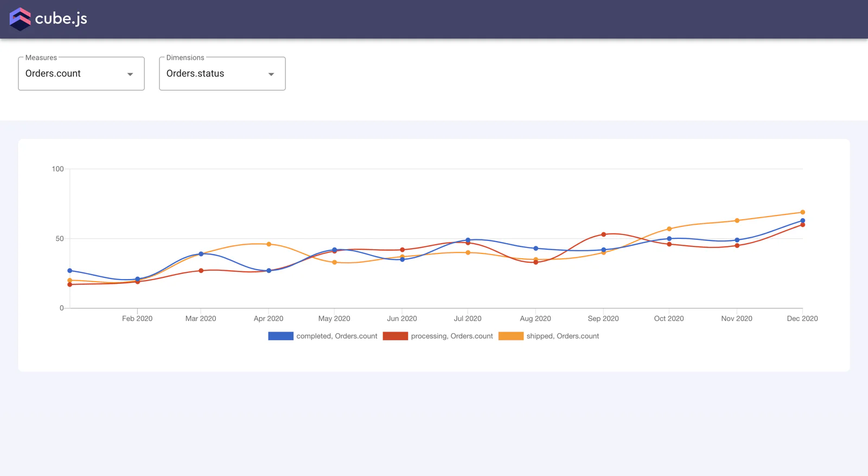The height and width of the screenshot is (476, 868).
Task: Click the 'Sep 2020' axis label
Action: (x=603, y=319)
